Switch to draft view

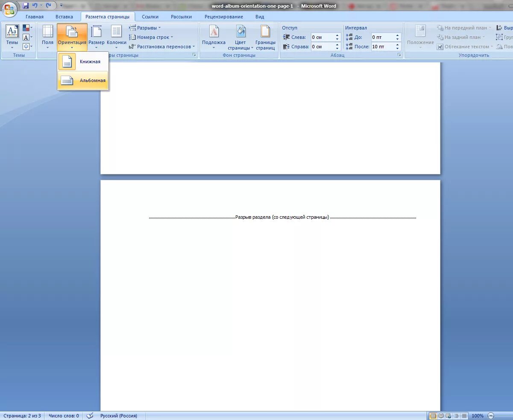(464, 416)
